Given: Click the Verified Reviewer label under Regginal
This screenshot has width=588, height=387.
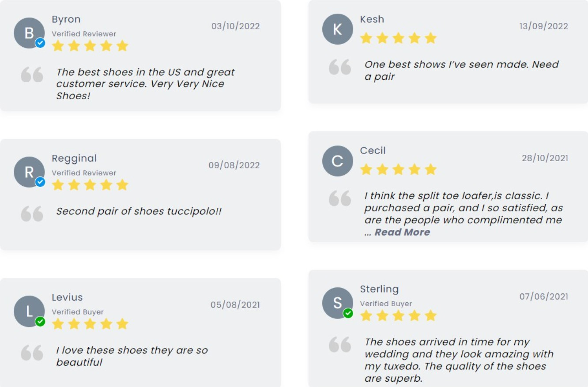Looking at the screenshot, I should (84, 173).
